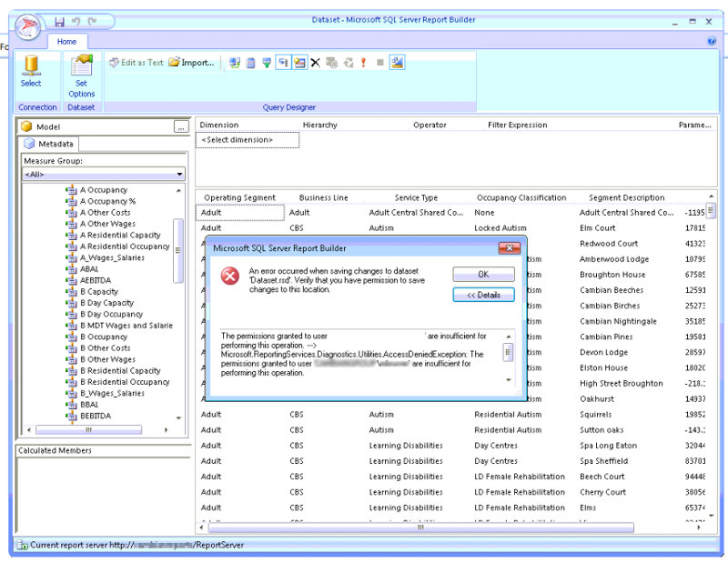Open Help with the blue question mark icon

click(712, 41)
